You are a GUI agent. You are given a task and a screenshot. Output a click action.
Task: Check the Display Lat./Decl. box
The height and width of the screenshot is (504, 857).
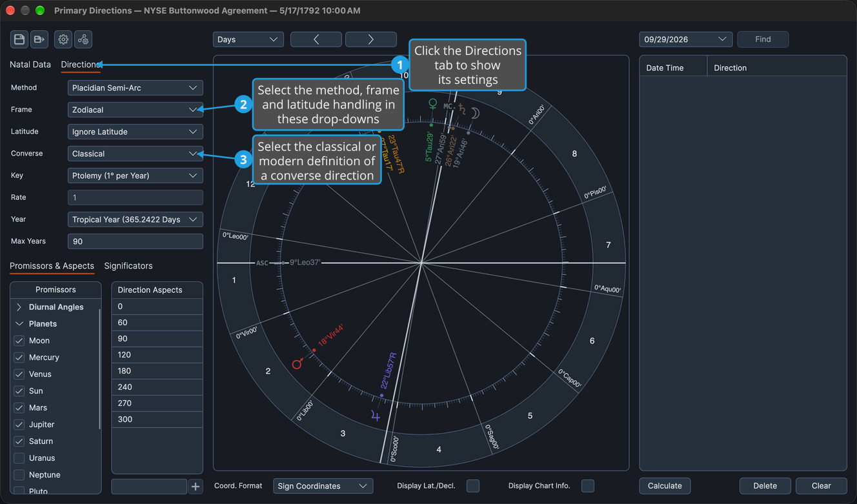pyautogui.click(x=473, y=486)
